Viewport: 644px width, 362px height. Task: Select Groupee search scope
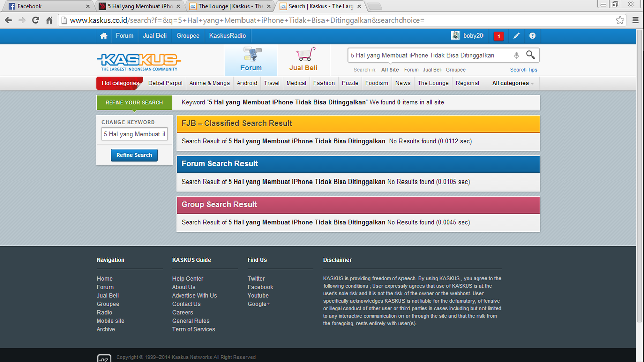pyautogui.click(x=456, y=70)
